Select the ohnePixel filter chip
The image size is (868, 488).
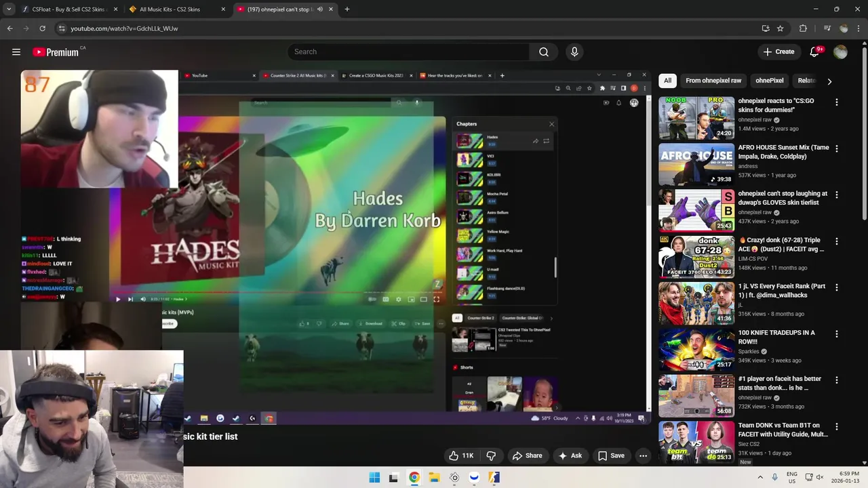point(769,81)
